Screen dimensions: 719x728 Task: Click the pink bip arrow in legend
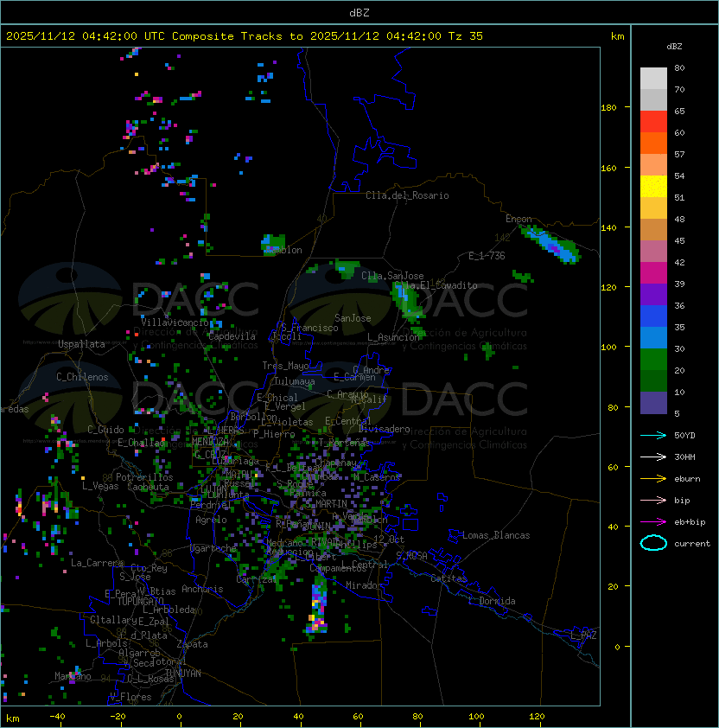click(x=653, y=500)
